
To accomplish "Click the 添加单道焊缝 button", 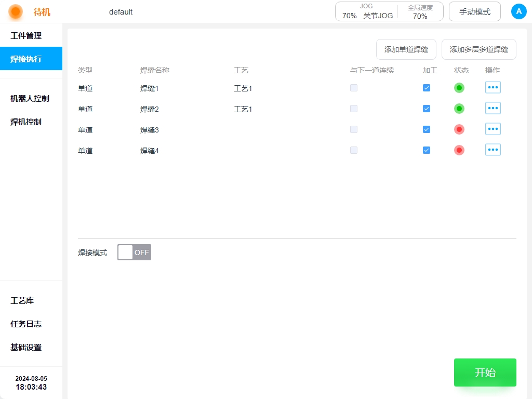I will 406,50.
